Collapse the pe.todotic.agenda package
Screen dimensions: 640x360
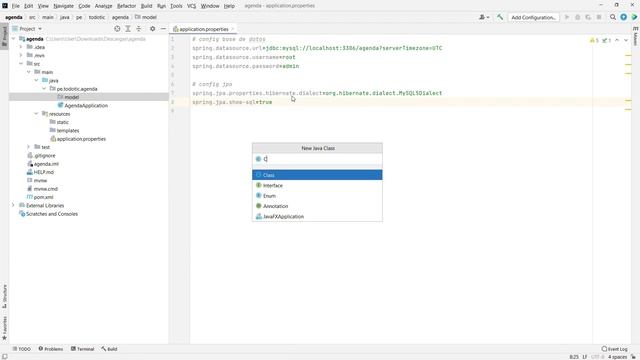44,89
